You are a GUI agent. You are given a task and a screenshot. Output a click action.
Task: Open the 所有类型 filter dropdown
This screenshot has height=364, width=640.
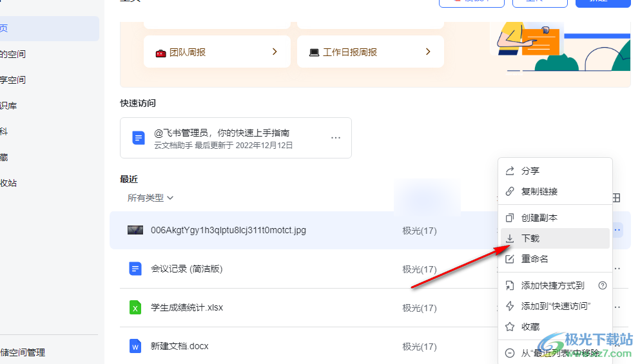pyautogui.click(x=150, y=198)
